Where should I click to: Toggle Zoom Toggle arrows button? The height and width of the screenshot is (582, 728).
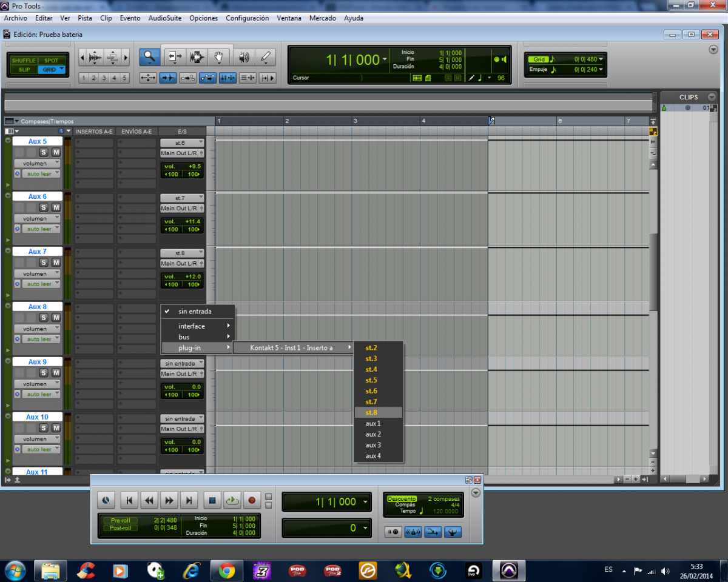click(x=149, y=78)
